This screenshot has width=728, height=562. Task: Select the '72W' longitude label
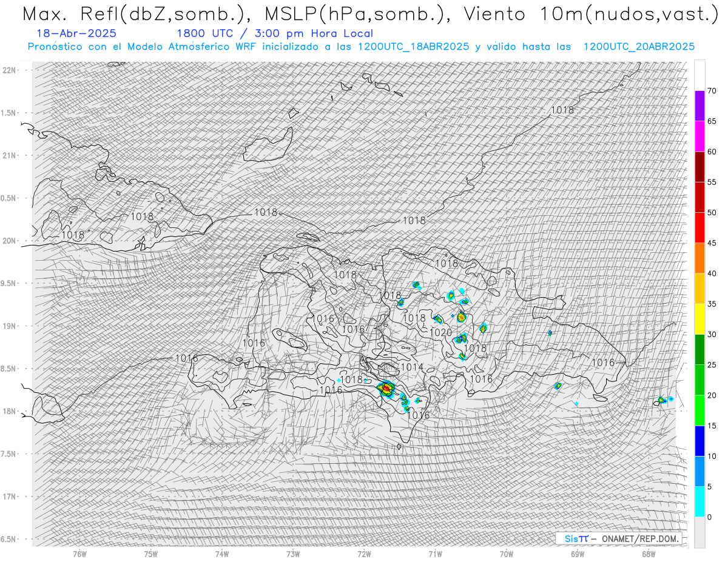click(x=364, y=554)
